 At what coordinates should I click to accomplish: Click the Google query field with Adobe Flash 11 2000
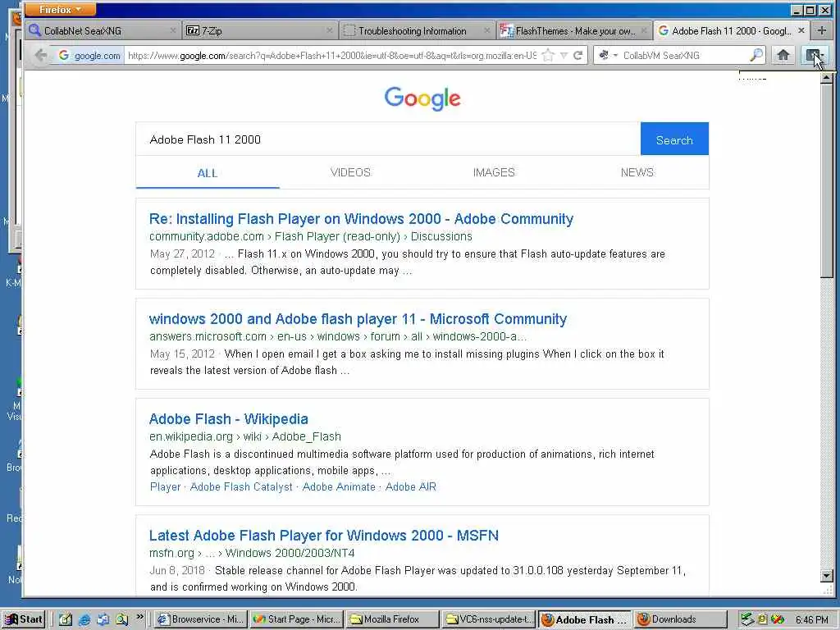[x=388, y=139]
